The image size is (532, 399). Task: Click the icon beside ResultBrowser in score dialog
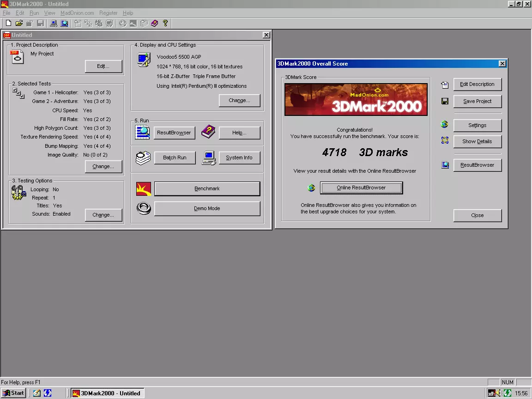pyautogui.click(x=445, y=165)
